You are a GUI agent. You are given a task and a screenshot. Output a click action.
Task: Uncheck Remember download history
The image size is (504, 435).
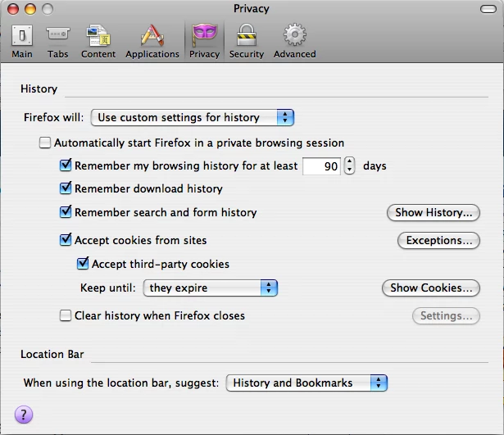(66, 188)
